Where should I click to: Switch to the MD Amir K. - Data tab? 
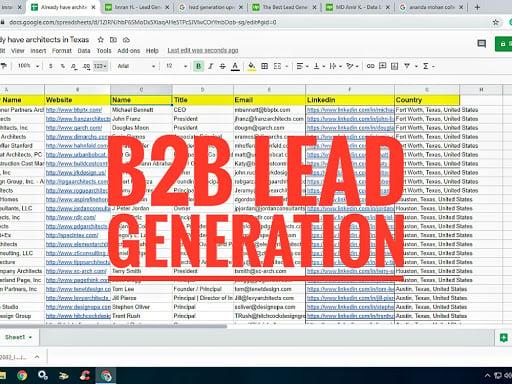357,7
